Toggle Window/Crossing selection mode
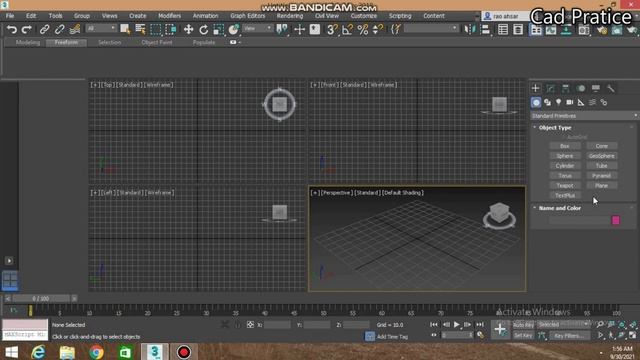Viewport: 640px width, 360px height. [171, 29]
